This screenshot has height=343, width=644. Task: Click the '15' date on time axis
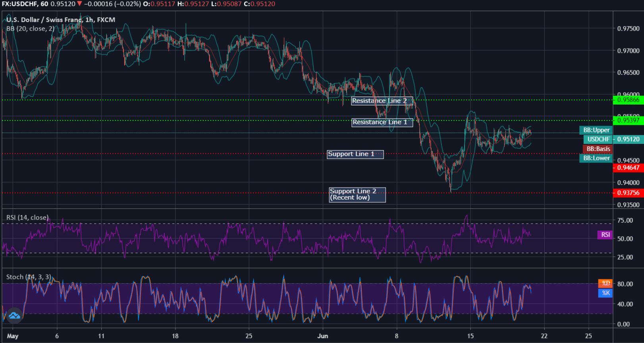[x=470, y=336]
